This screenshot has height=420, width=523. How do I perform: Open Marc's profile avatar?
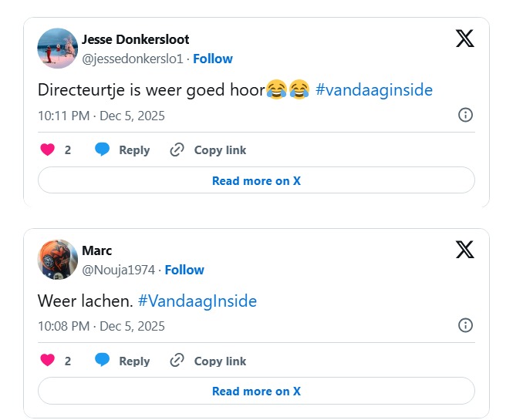pyautogui.click(x=57, y=259)
